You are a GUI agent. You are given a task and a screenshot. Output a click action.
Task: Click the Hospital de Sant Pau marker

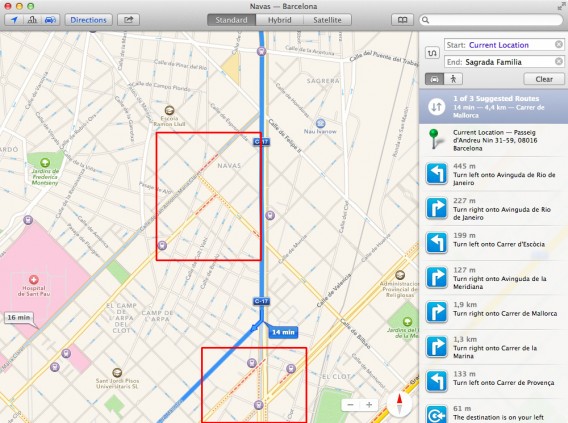(33, 280)
